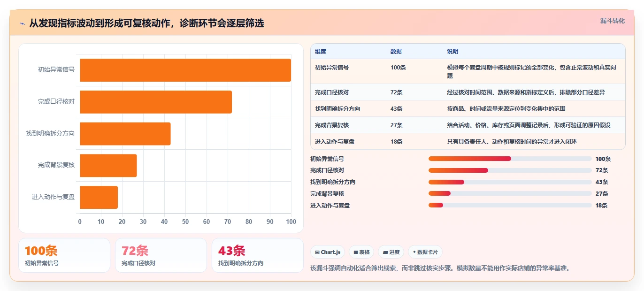644x291 pixels.
Task: Click the 找到明确拆分方向 progress bar
Action: coord(510,182)
